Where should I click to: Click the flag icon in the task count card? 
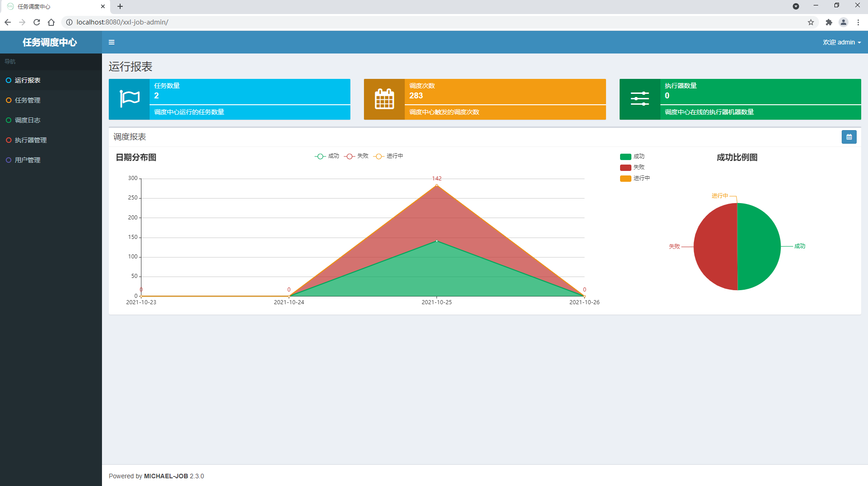click(x=129, y=99)
